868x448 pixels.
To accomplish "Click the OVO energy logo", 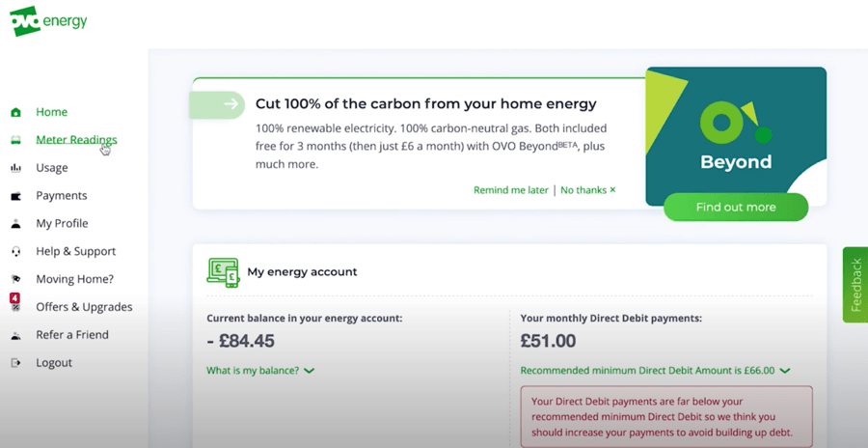I will pos(49,21).
